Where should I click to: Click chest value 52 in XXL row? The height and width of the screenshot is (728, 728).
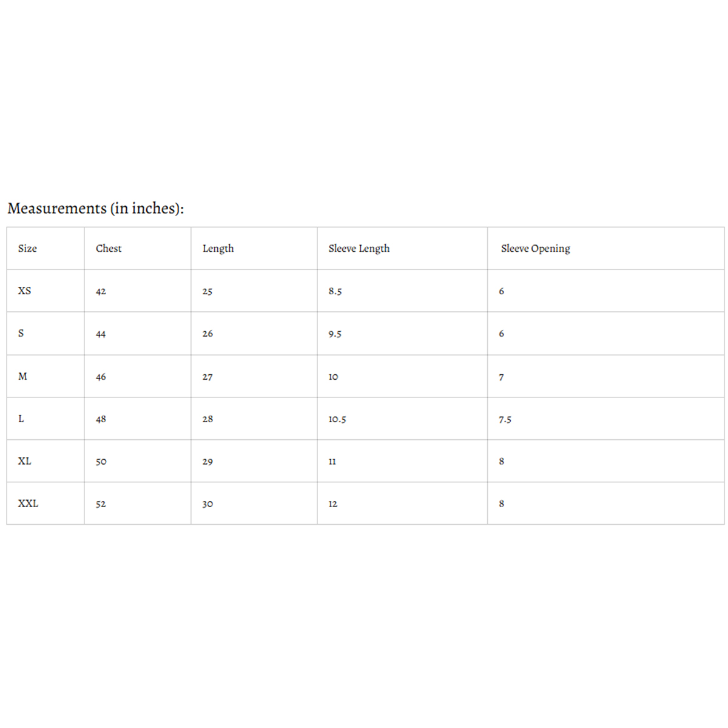101,504
